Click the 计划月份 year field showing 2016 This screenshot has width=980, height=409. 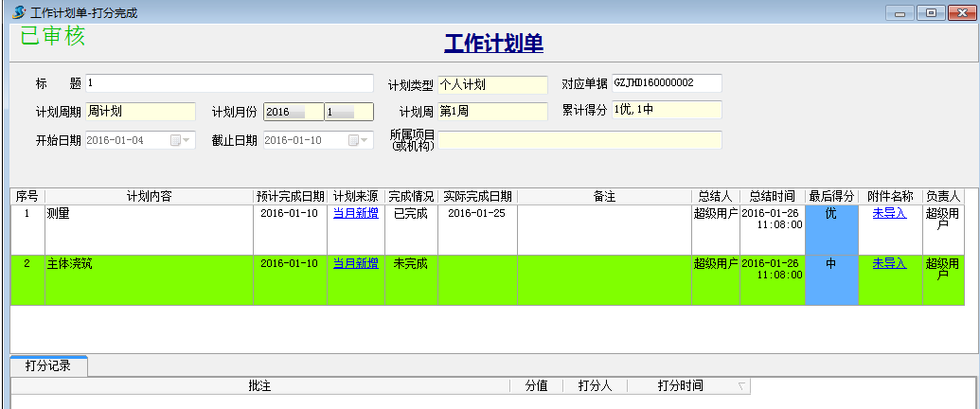click(x=293, y=112)
